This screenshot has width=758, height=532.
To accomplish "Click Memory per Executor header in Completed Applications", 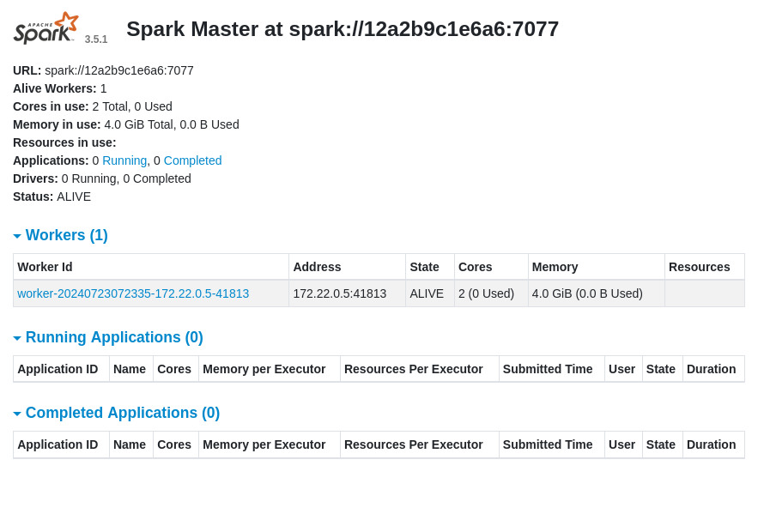I will point(264,444).
